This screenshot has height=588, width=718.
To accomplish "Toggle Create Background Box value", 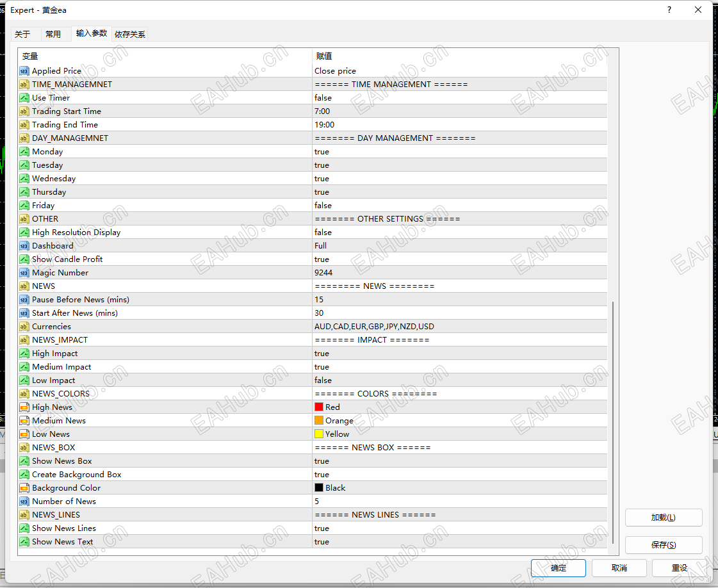I will point(460,475).
